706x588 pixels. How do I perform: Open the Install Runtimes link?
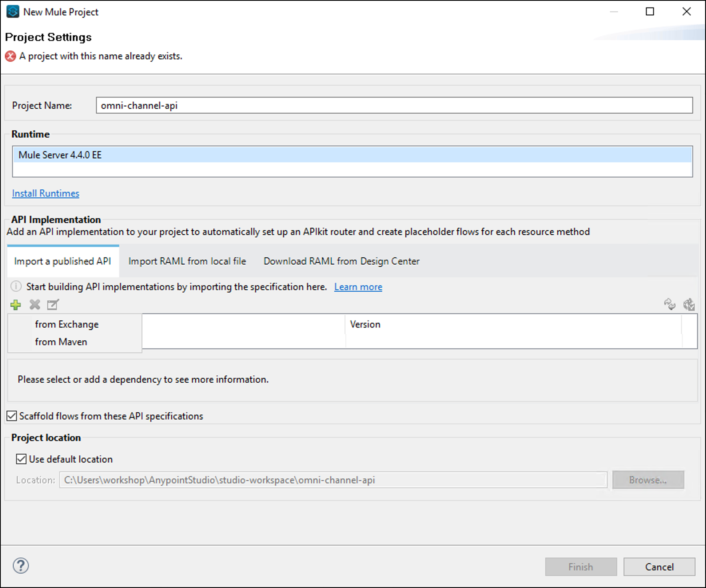click(x=46, y=193)
